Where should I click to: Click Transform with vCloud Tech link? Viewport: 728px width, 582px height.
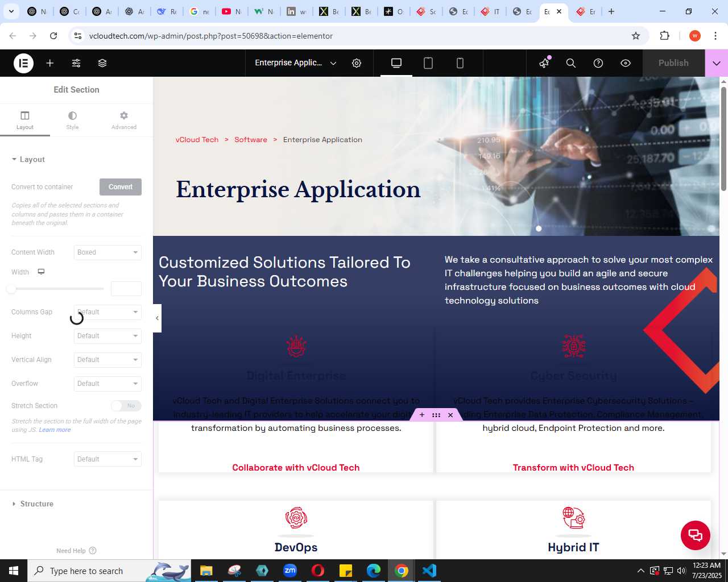573,468
